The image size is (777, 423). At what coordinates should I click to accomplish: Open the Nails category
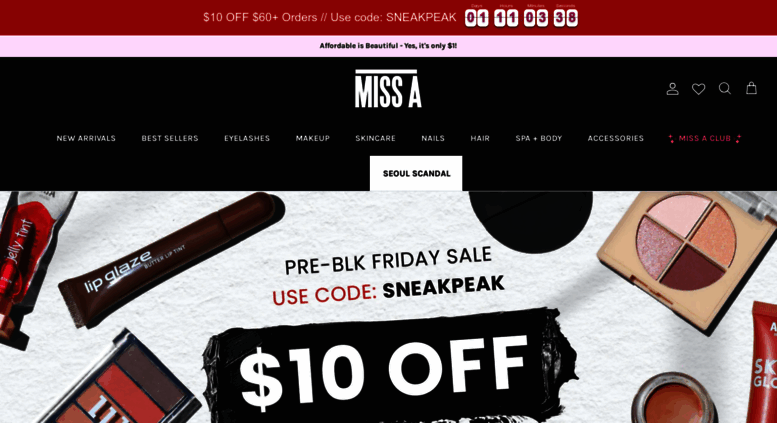(x=433, y=138)
